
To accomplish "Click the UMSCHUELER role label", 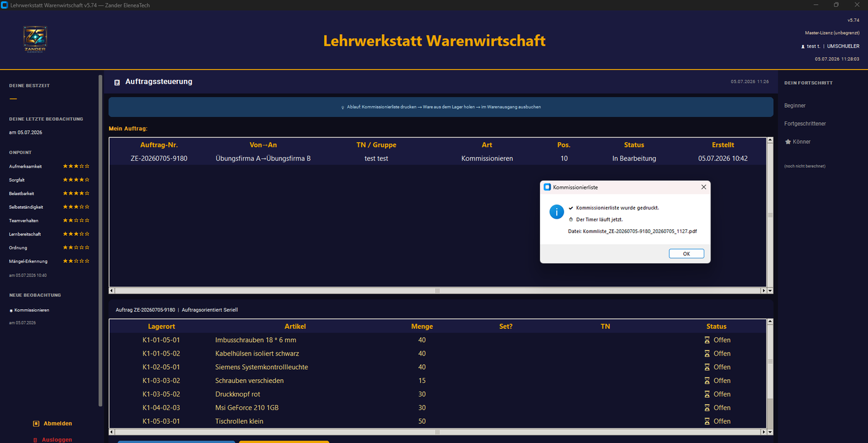I will click(x=843, y=46).
